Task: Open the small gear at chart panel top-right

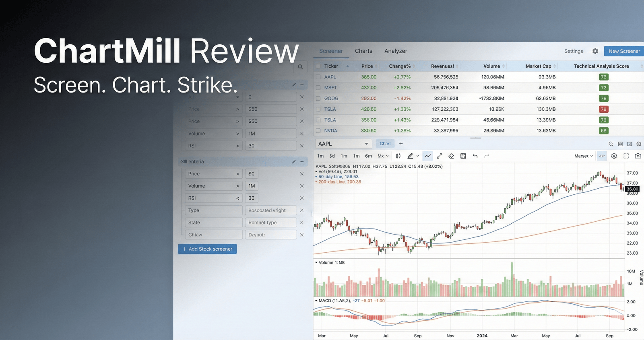Action: pyautogui.click(x=639, y=144)
